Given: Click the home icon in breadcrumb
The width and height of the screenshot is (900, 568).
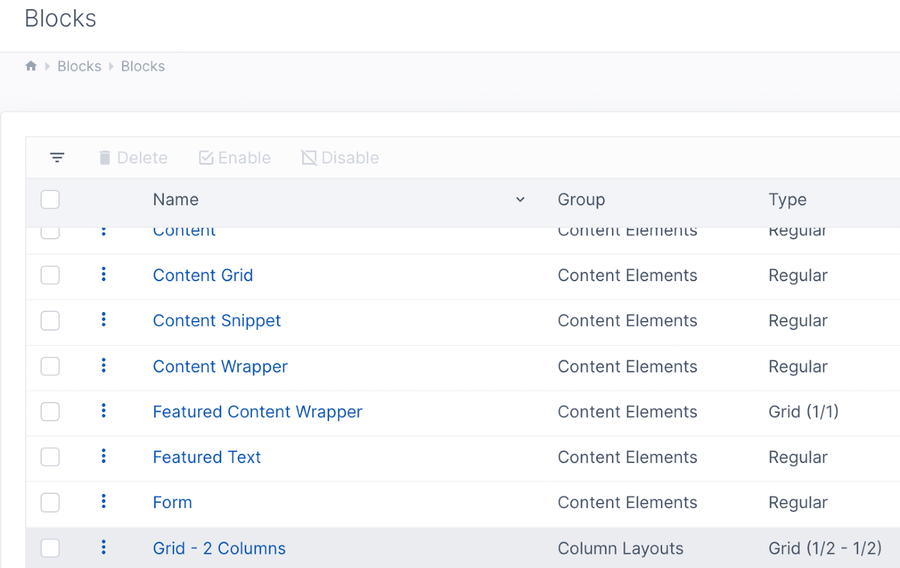Looking at the screenshot, I should click(x=31, y=66).
